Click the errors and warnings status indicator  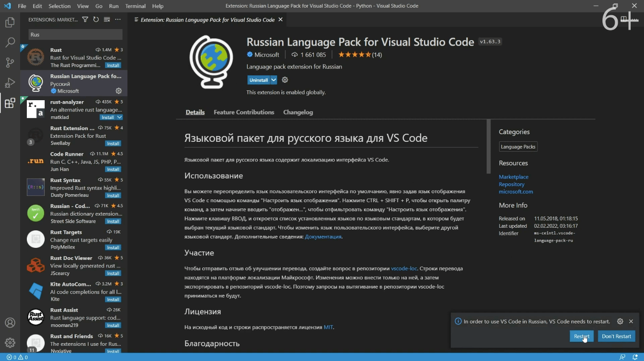point(17,357)
